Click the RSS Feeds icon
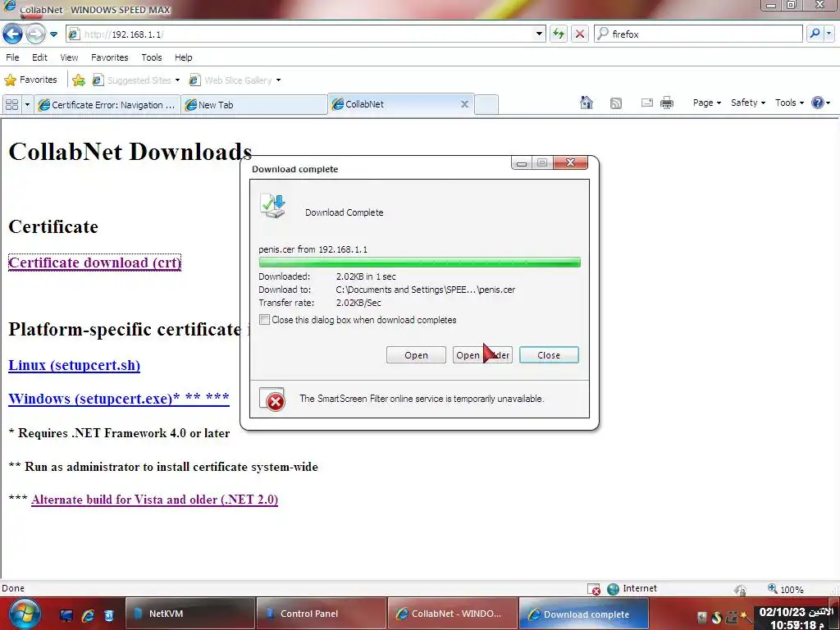The width and height of the screenshot is (840, 630). (x=616, y=103)
